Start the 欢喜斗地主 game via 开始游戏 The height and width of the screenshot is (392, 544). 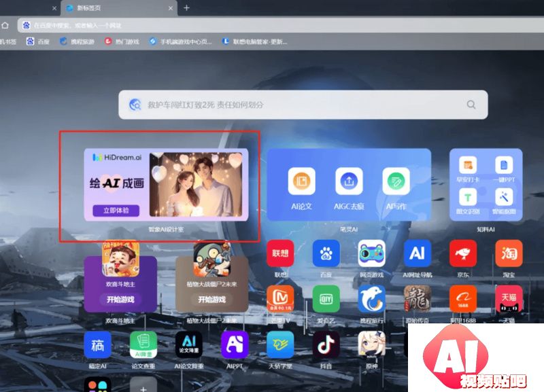tap(120, 300)
